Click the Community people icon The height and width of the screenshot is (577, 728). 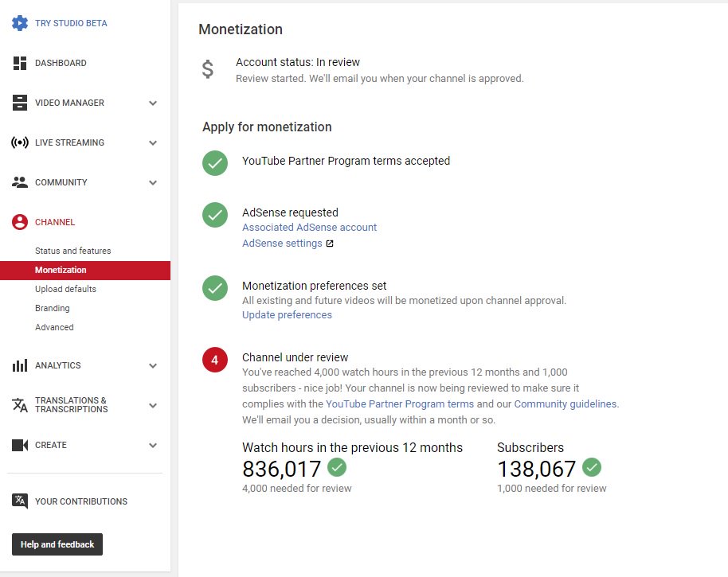pyautogui.click(x=19, y=182)
